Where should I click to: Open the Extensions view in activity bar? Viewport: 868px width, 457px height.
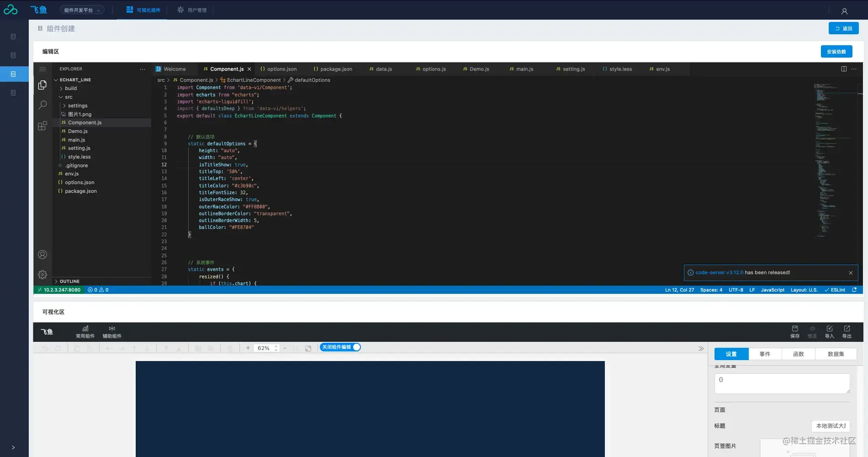tap(42, 126)
